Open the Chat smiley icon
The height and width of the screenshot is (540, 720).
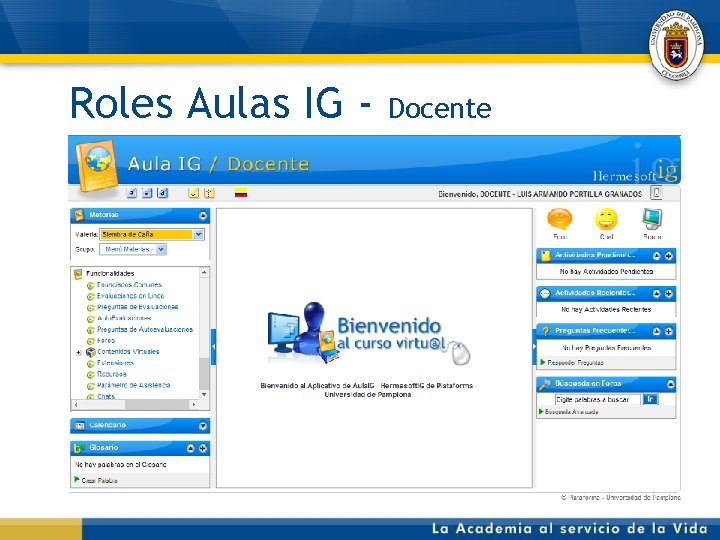[x=606, y=219]
